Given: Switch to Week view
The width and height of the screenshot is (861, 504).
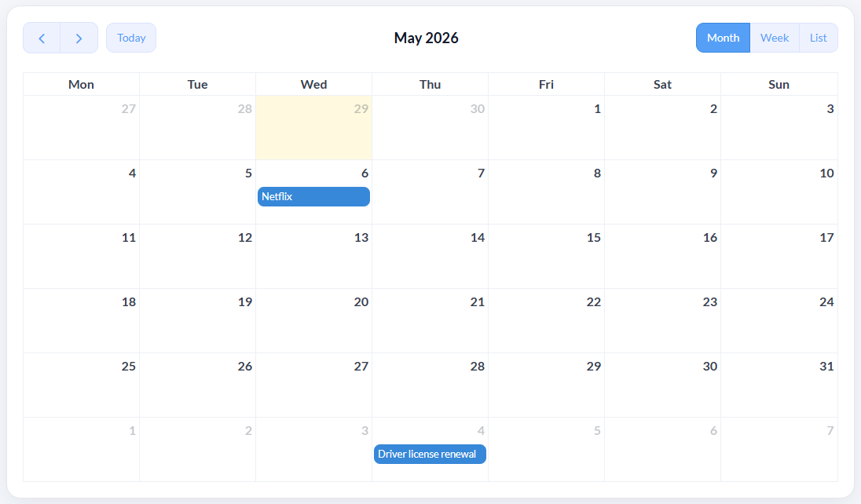Looking at the screenshot, I should 775,38.
